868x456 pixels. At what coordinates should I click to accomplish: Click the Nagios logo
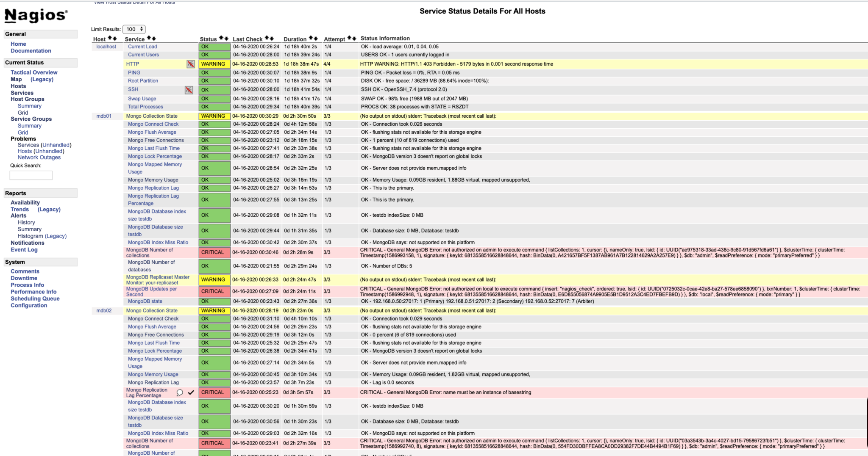click(x=36, y=16)
